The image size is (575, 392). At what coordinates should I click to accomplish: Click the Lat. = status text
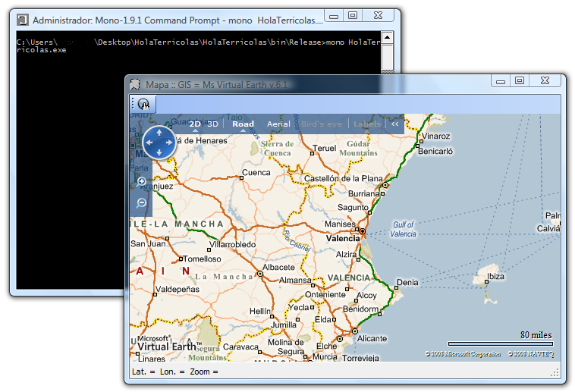pos(143,372)
